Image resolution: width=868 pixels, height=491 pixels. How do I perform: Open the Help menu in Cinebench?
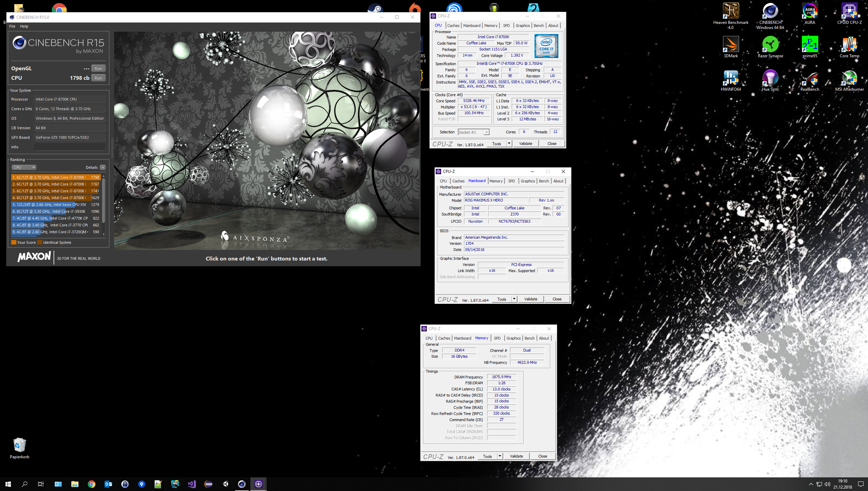(x=24, y=26)
